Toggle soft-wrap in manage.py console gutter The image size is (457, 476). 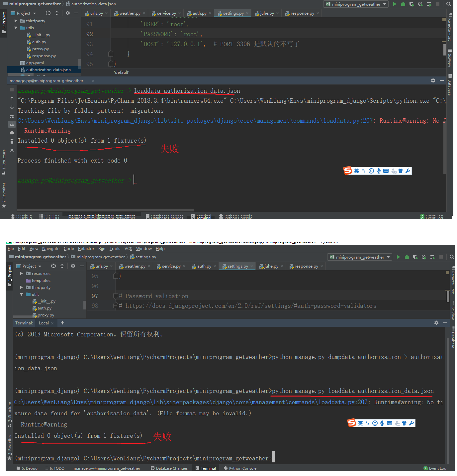click(12, 116)
